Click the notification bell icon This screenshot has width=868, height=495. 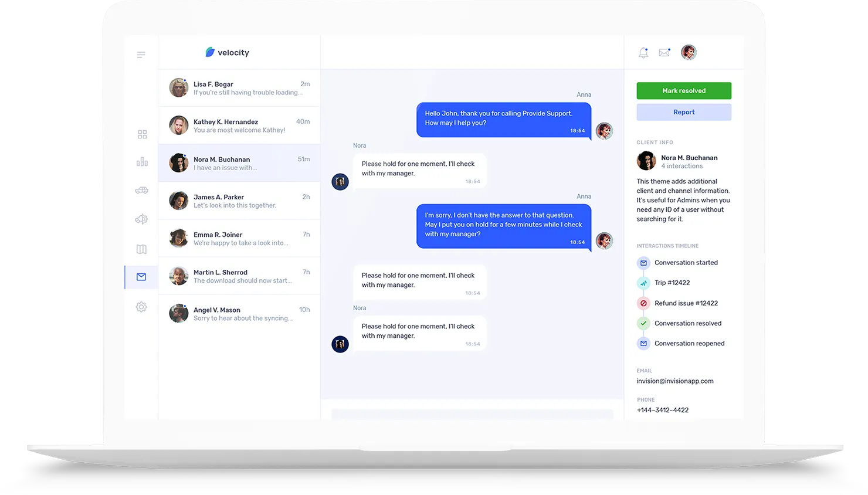643,53
